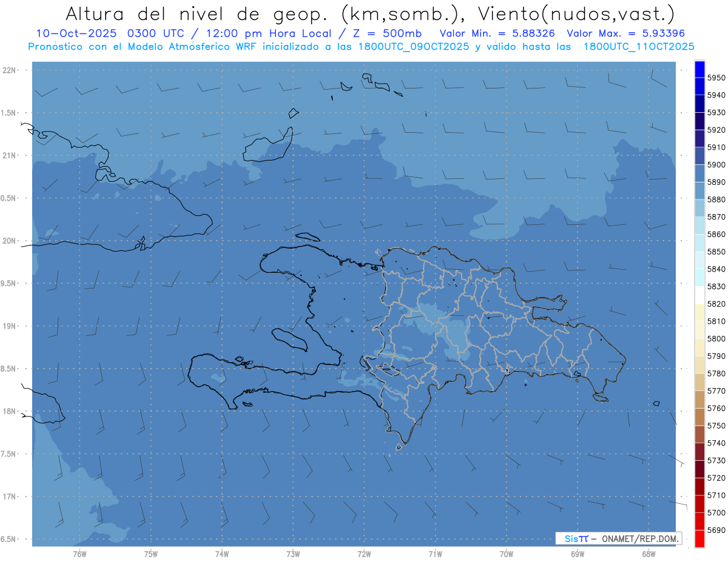This screenshot has width=728, height=562.
Task: Click the '22N' latitude label
Action: (x=8, y=70)
